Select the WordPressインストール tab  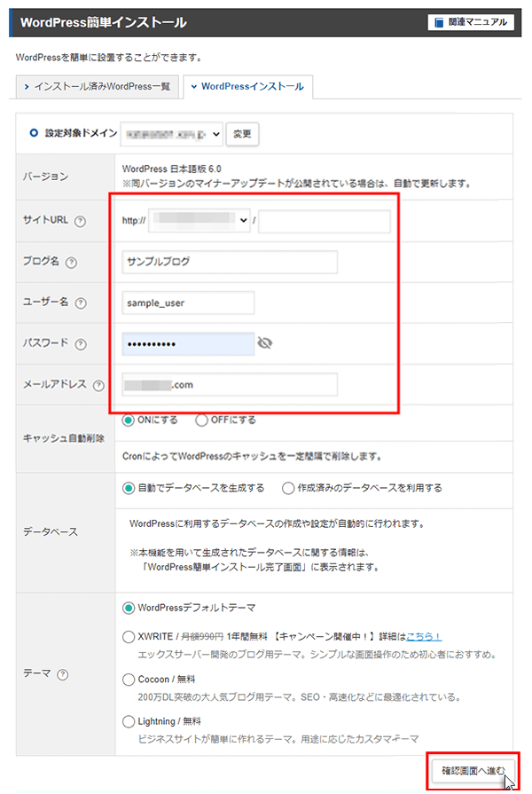pyautogui.click(x=246, y=87)
